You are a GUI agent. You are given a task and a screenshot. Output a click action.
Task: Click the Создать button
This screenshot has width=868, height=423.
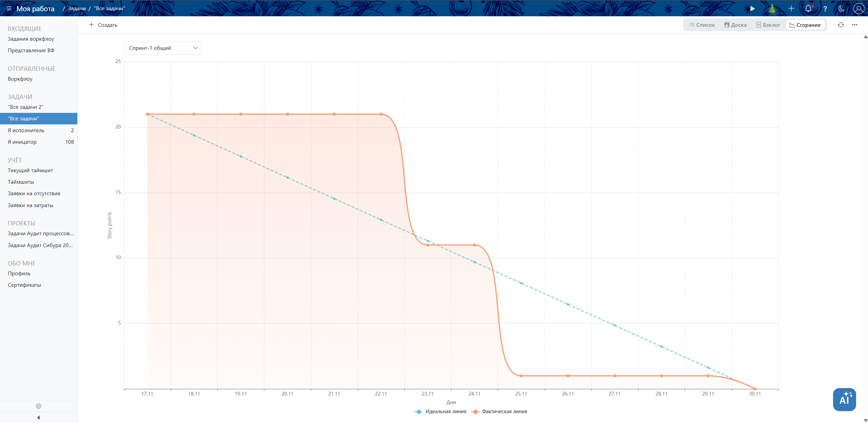pos(103,25)
